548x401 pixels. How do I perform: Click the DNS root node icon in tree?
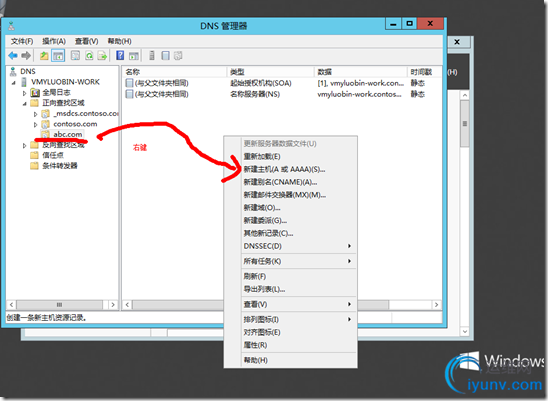point(13,71)
